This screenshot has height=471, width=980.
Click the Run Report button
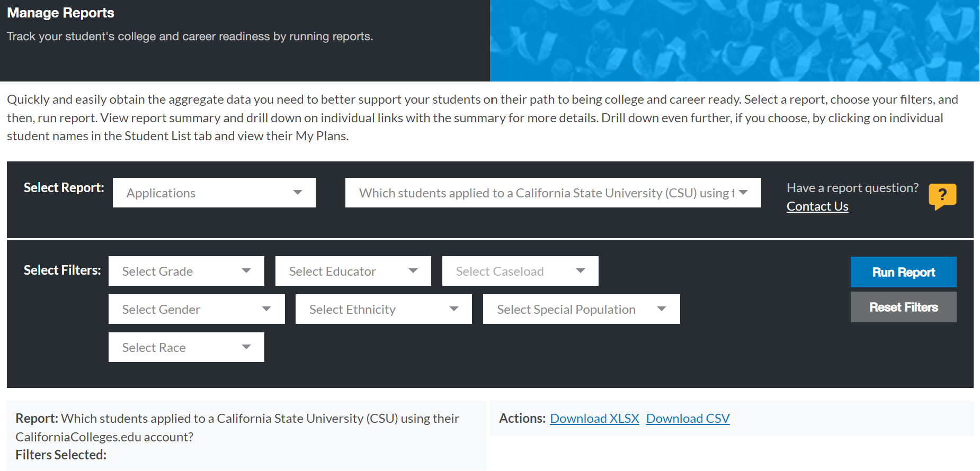tap(904, 272)
